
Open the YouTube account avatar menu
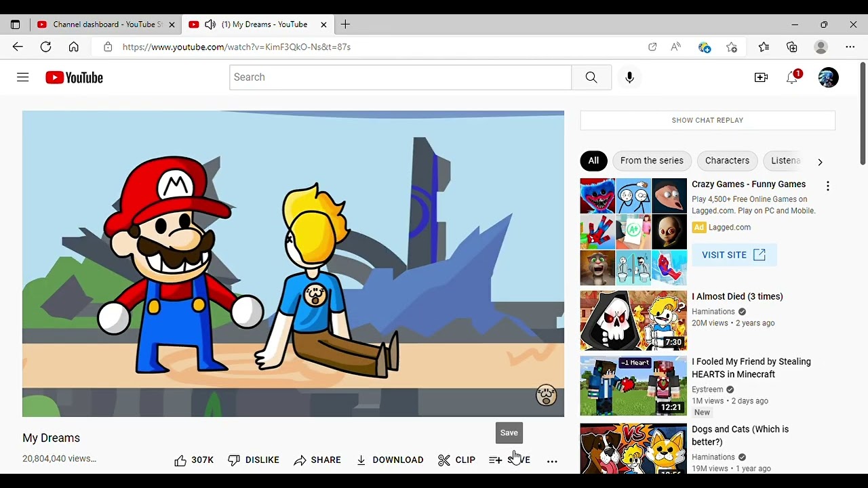pos(828,77)
